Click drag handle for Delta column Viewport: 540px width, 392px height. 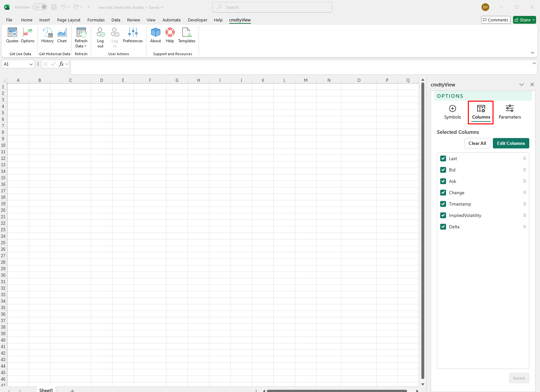coord(524,227)
